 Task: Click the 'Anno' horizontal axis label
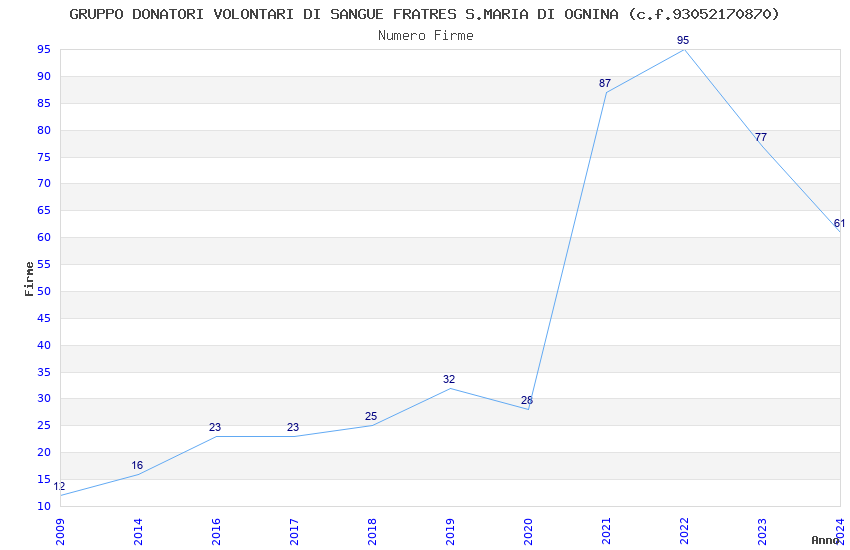click(x=825, y=540)
